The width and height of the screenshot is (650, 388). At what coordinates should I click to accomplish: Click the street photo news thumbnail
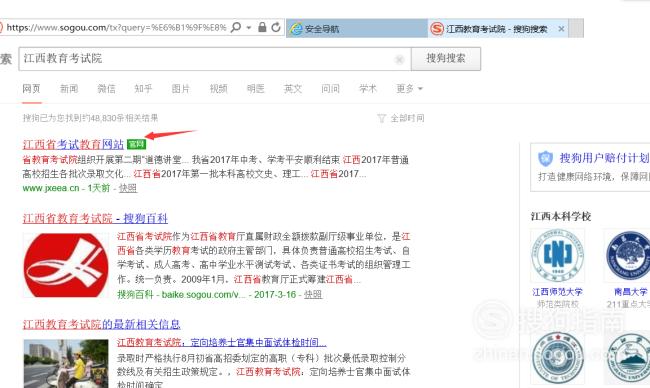click(65, 364)
